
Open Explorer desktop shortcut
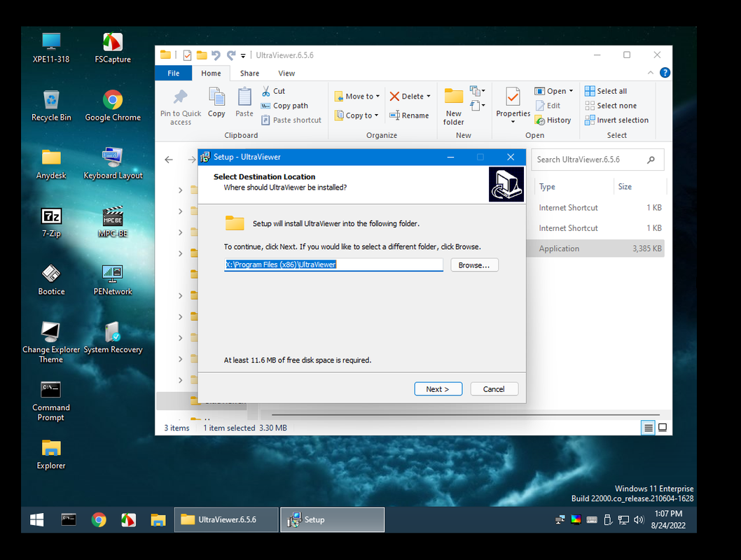click(51, 454)
